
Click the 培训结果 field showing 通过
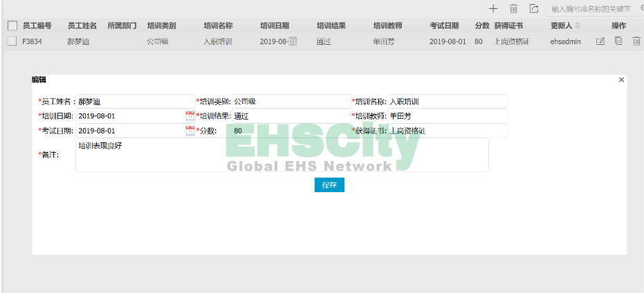[x=291, y=115]
